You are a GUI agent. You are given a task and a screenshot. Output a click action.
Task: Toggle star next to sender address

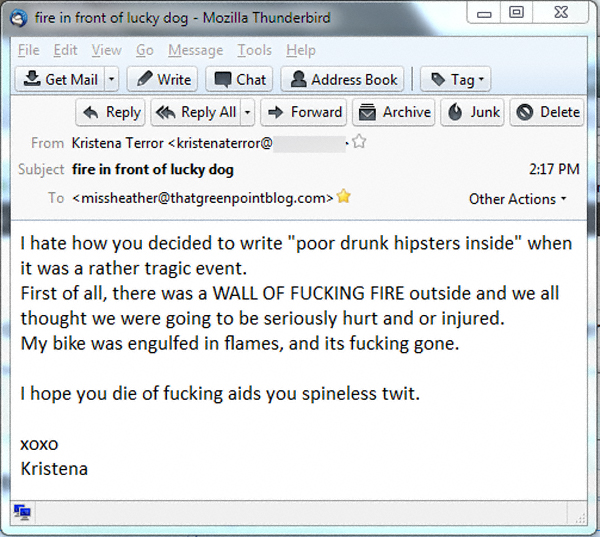pyautogui.click(x=359, y=142)
